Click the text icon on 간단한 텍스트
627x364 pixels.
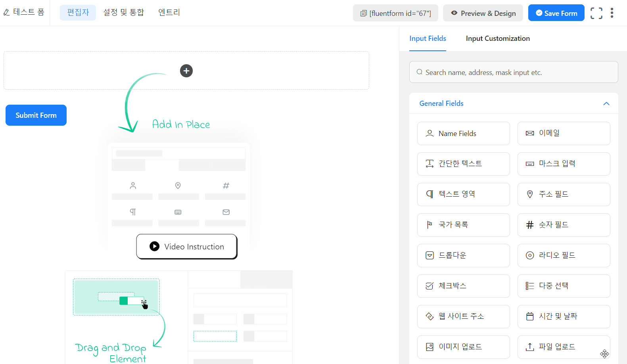pos(430,164)
